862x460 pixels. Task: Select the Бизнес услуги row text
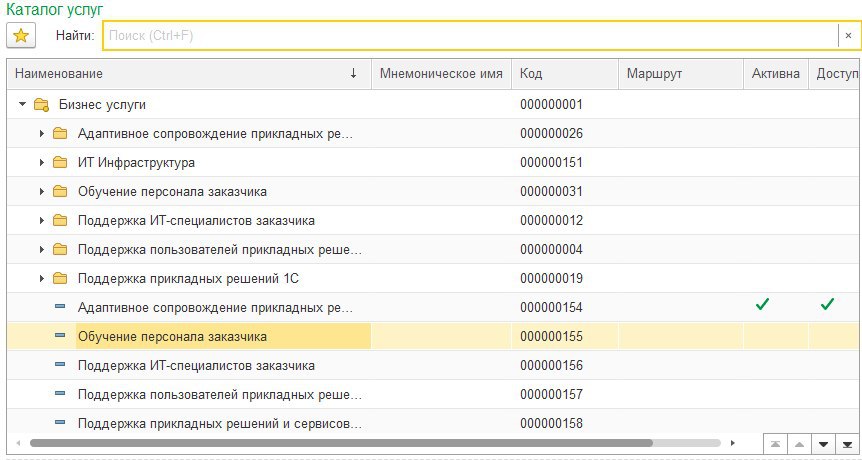pos(102,104)
